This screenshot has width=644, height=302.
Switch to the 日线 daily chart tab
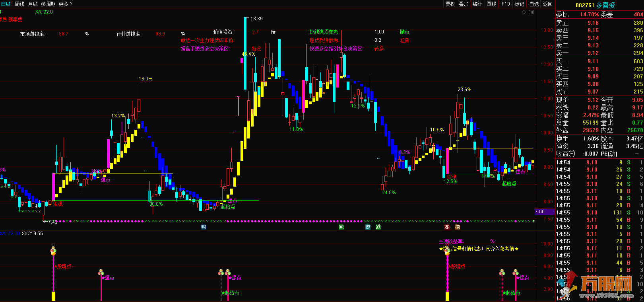tap(6, 4)
